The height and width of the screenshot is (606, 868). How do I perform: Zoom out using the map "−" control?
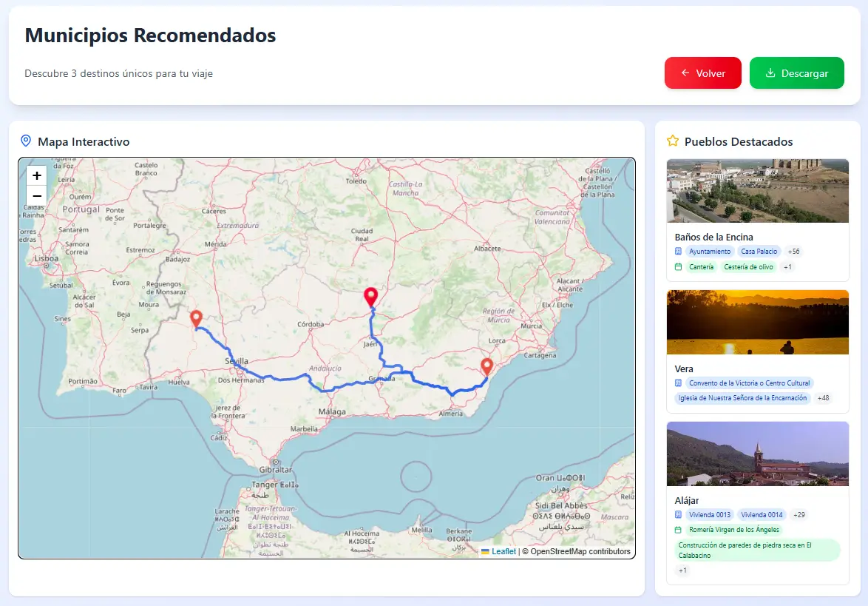click(x=36, y=195)
